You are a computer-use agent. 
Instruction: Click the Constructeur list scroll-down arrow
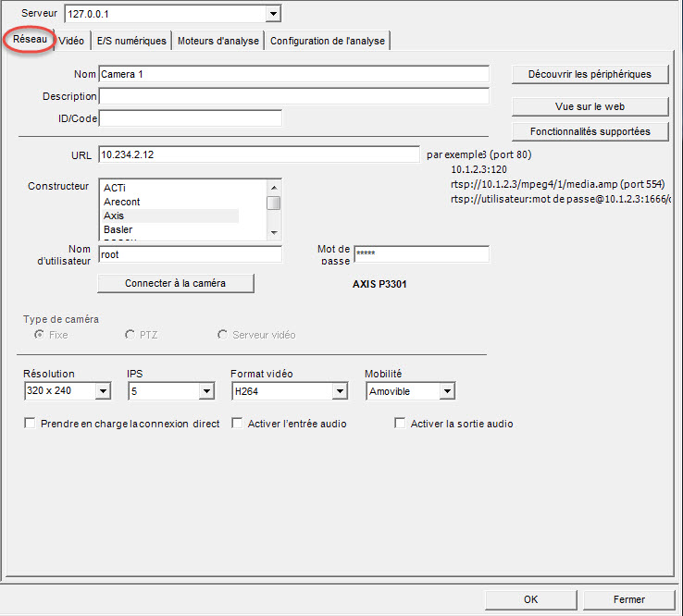tap(274, 232)
